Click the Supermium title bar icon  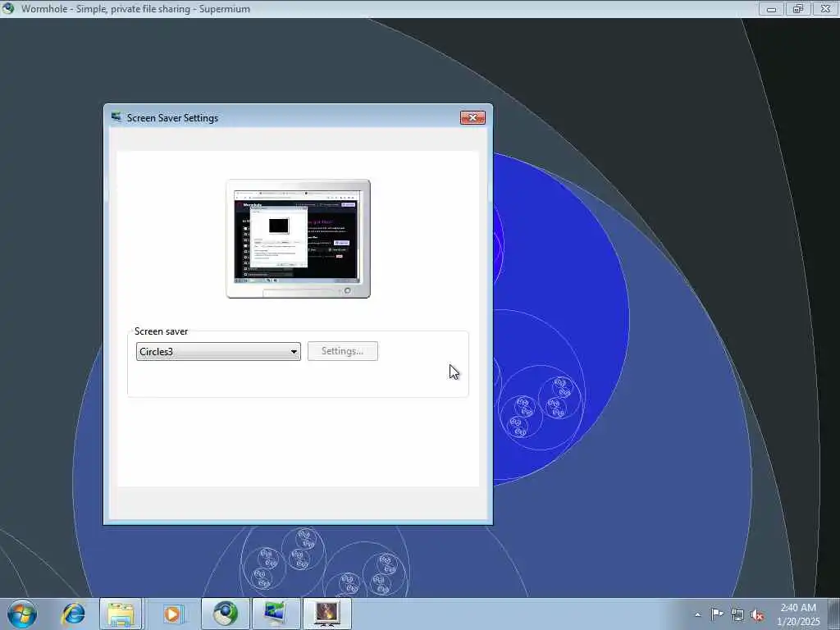pos(8,8)
